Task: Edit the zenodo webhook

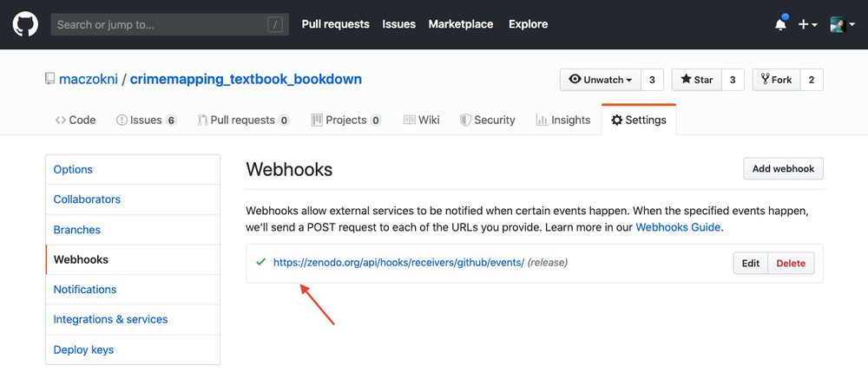Action: [x=751, y=263]
